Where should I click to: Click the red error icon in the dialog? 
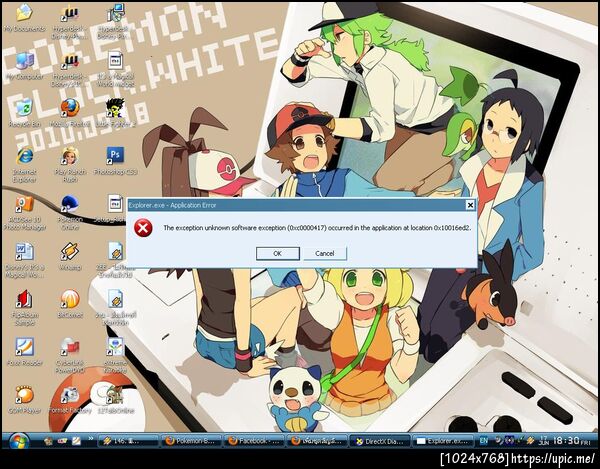point(143,228)
